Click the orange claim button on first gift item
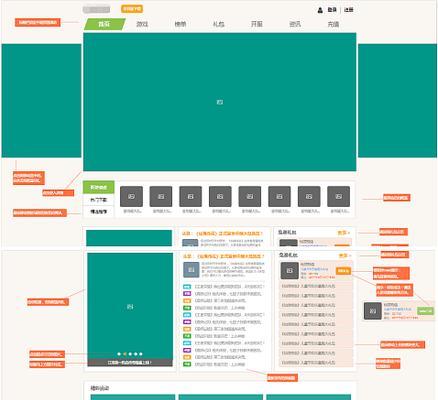 [343, 271]
